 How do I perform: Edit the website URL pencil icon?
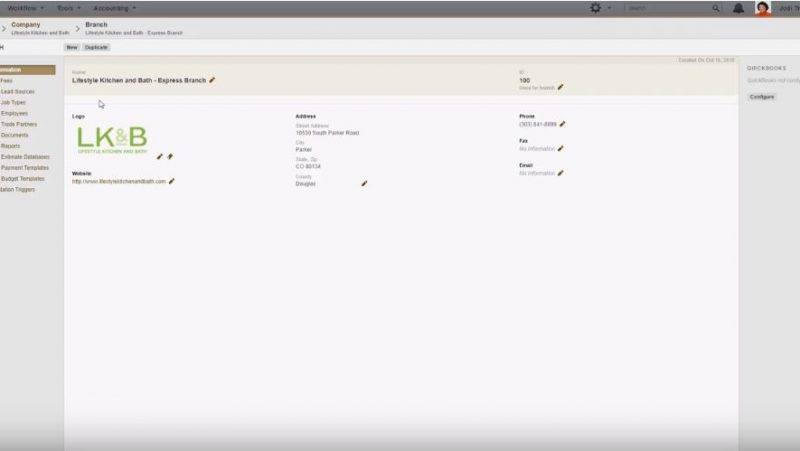pos(171,181)
